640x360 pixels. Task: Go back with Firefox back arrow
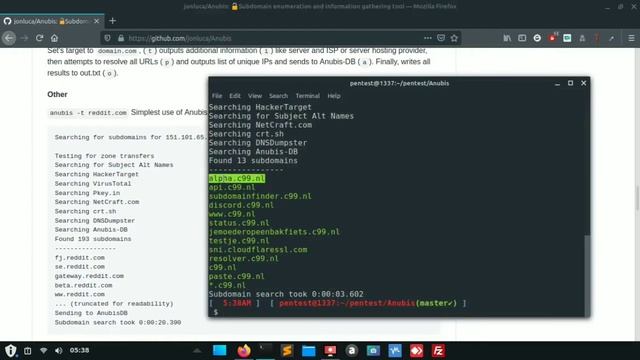(x=9, y=38)
